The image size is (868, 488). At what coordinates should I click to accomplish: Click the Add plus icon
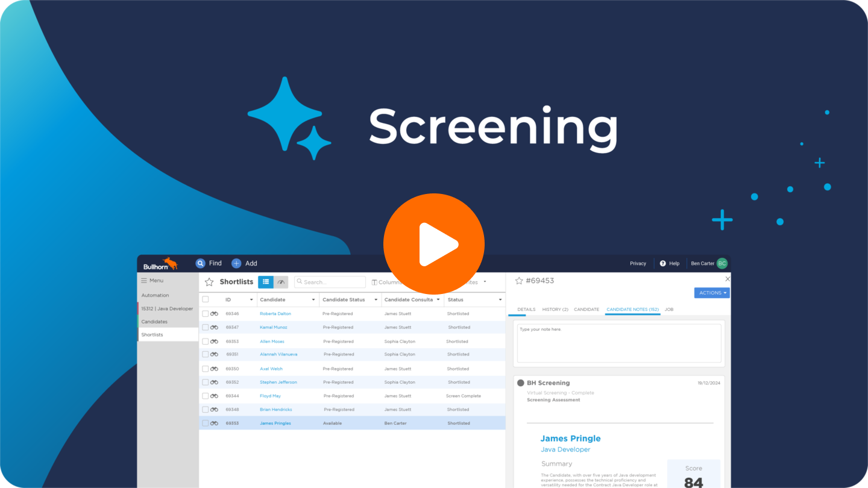tap(236, 263)
